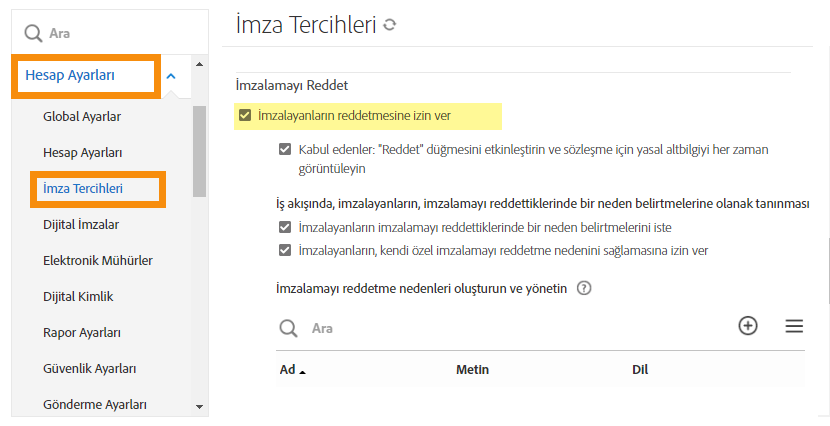This screenshot has width=830, height=426.
Task: Toggle the bir neden belirtmelerini iste checkbox
Action: [286, 228]
